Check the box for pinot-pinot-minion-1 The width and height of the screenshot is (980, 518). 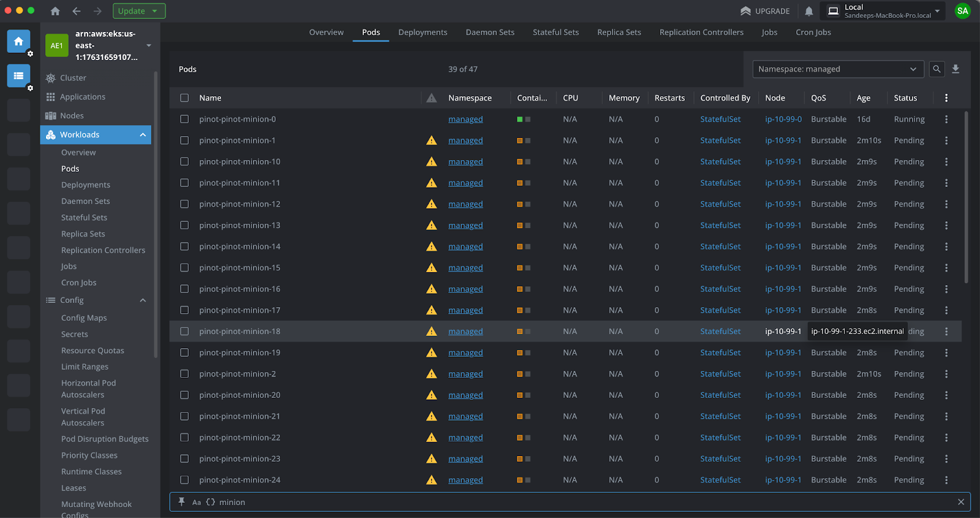(184, 140)
